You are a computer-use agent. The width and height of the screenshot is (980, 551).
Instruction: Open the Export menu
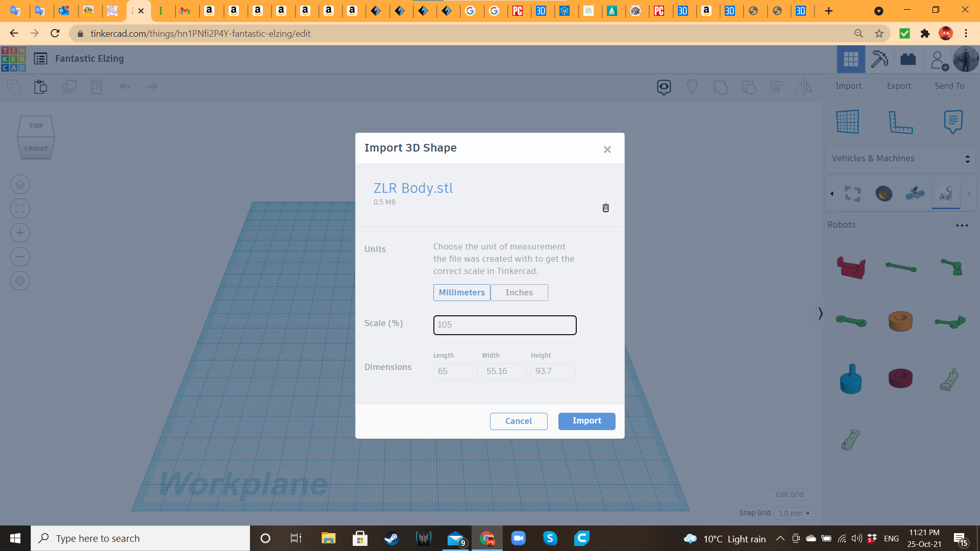[898, 86]
